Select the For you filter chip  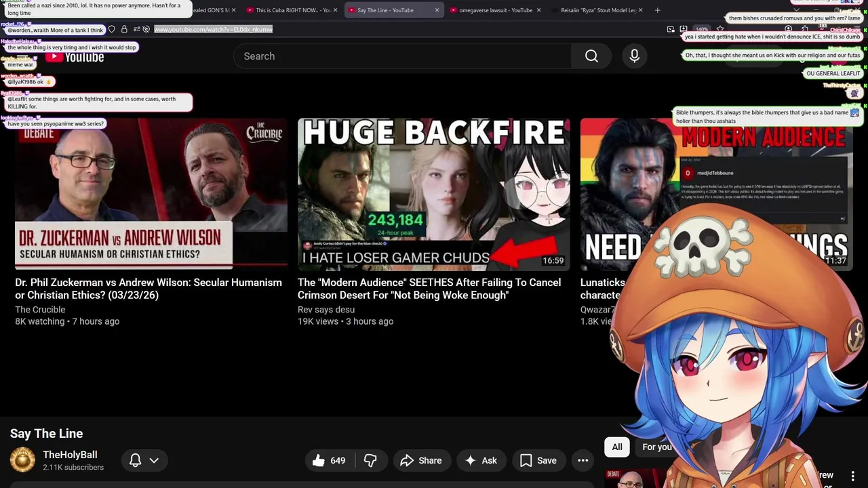(656, 447)
